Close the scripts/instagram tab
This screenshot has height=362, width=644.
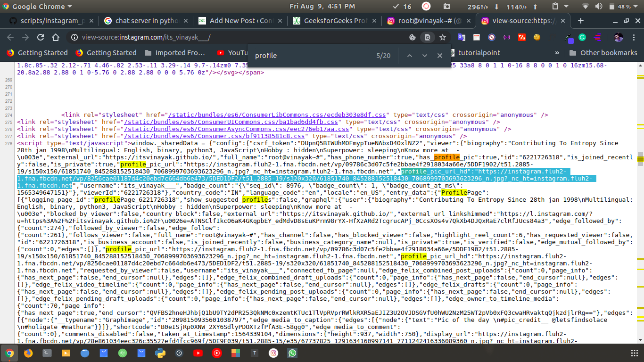coord(91,21)
